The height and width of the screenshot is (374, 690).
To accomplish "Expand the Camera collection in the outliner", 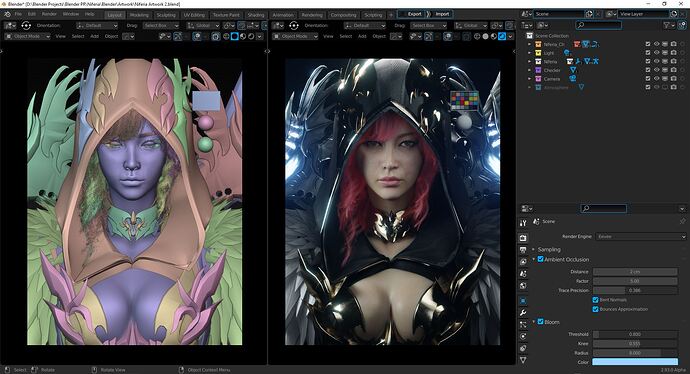I will [529, 79].
